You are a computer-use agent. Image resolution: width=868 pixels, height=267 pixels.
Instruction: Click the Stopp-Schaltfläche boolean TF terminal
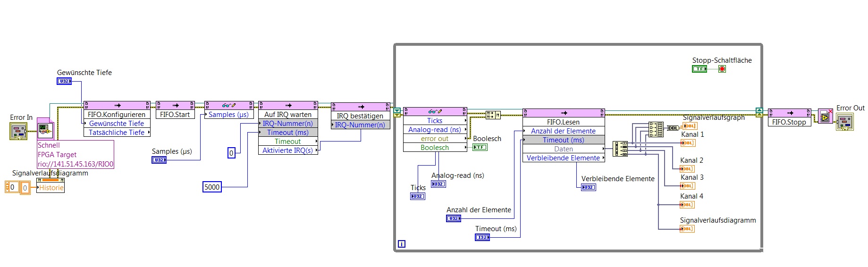tap(699, 69)
